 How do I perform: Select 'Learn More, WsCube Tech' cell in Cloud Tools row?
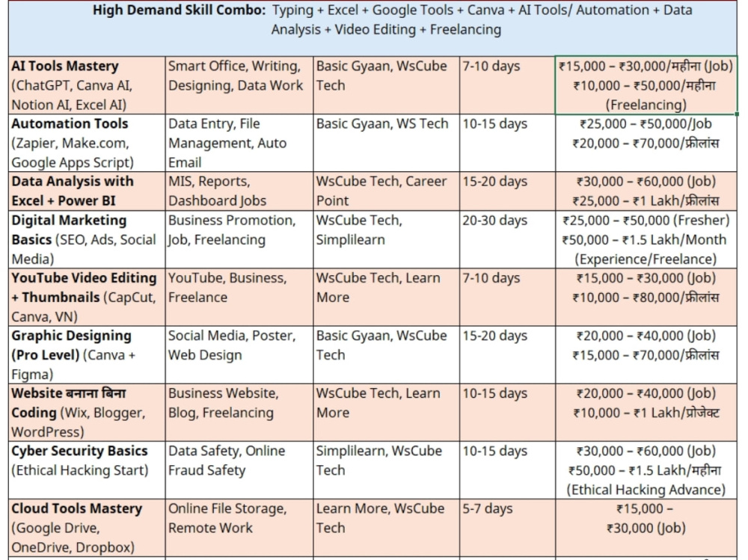(x=387, y=528)
